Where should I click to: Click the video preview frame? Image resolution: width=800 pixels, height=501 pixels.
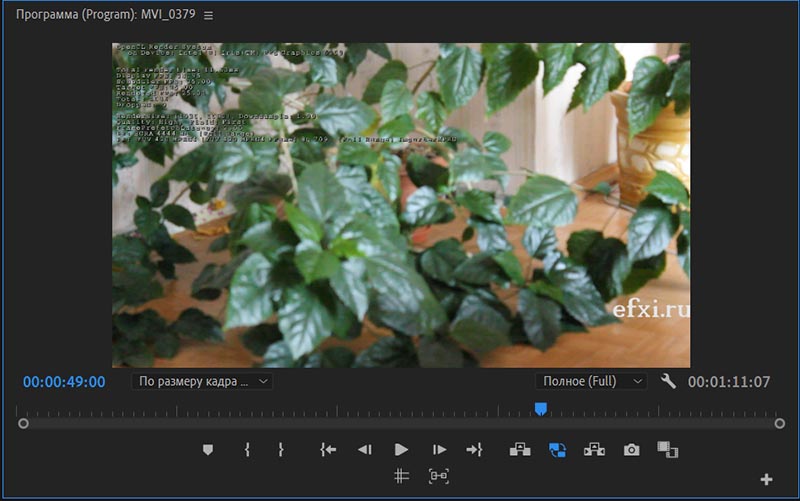click(x=401, y=205)
